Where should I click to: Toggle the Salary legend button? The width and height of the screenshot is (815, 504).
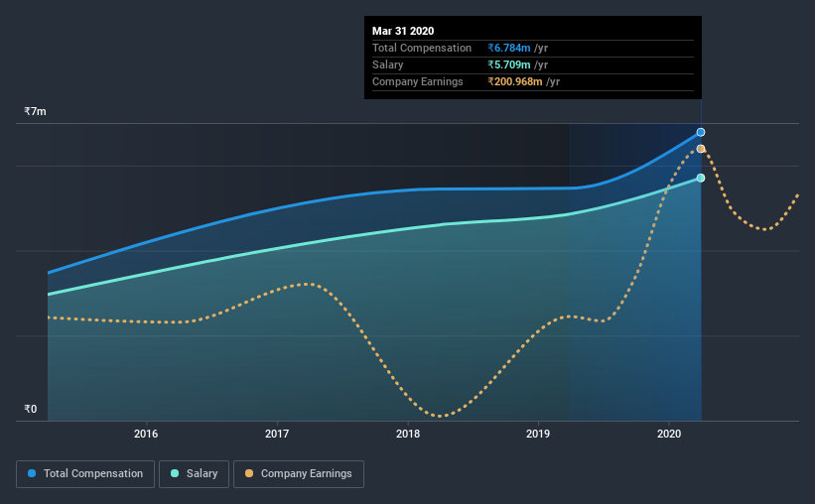click(x=194, y=474)
